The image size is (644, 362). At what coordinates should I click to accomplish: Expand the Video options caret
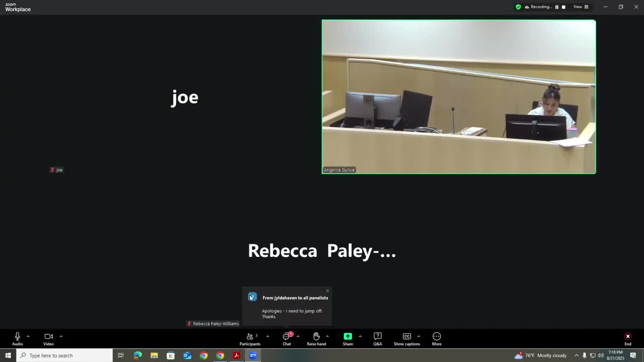61,336
